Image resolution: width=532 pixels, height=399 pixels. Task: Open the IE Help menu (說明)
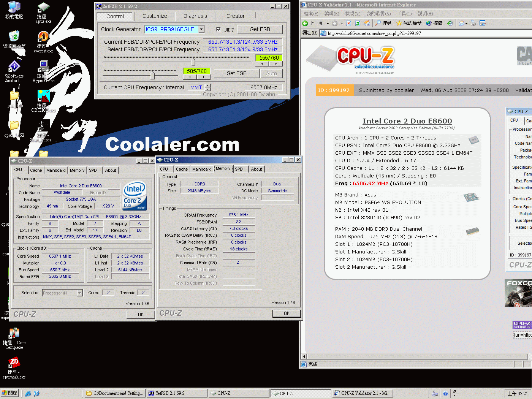click(425, 14)
